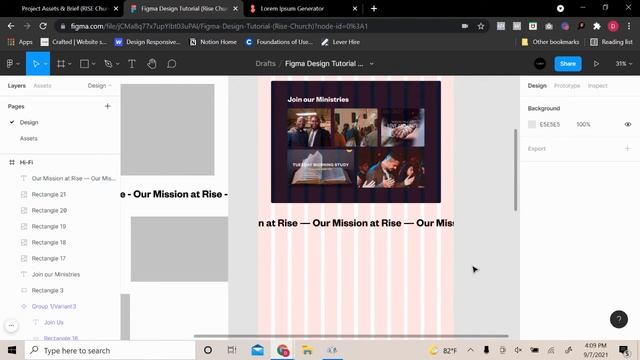
Task: Open the Figma main menu icon
Action: point(10,64)
